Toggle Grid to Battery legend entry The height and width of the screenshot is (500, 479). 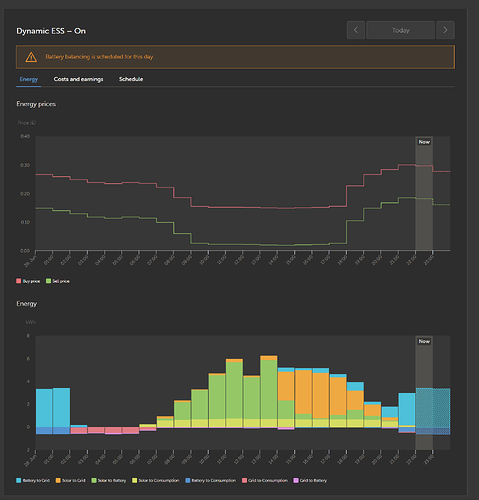[310, 480]
